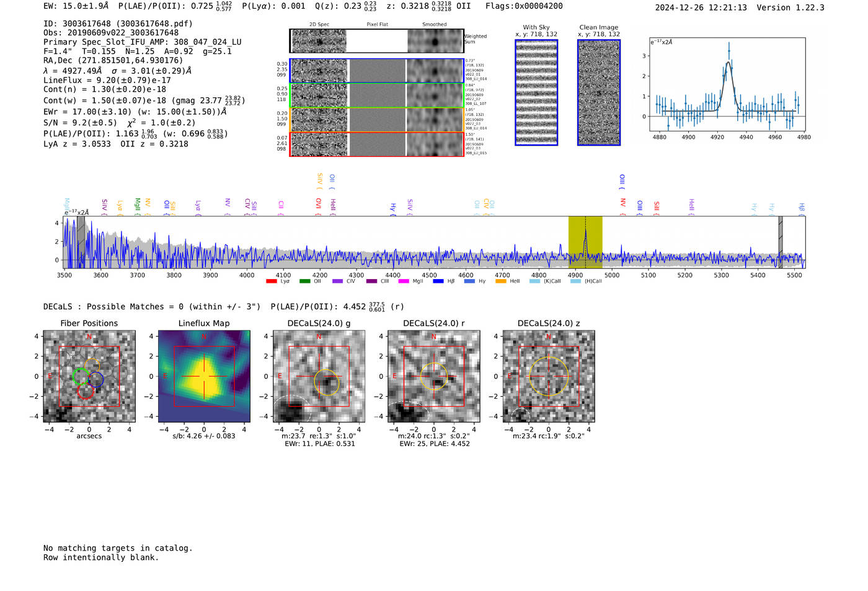Screen dimensions: 868x591
Task: Click the magenta MgII legend swatch
Action: [x=404, y=282]
